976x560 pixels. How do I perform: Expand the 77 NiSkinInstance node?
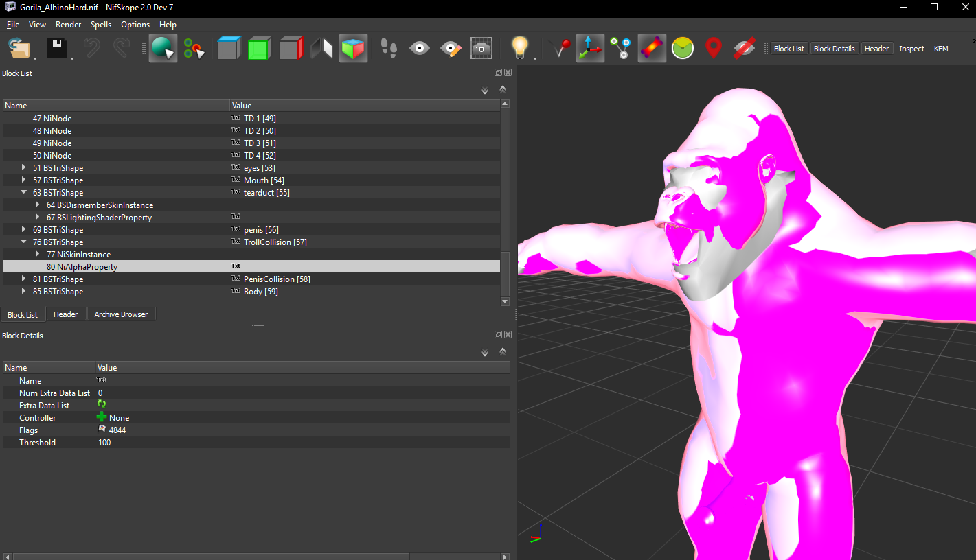[38, 255]
